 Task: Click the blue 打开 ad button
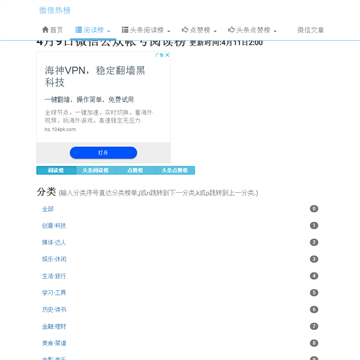click(x=103, y=153)
